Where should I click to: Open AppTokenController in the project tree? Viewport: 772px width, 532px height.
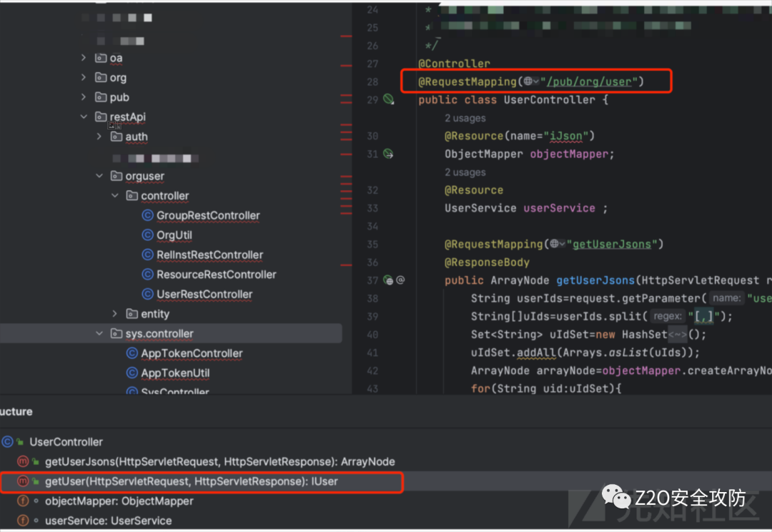click(x=192, y=353)
